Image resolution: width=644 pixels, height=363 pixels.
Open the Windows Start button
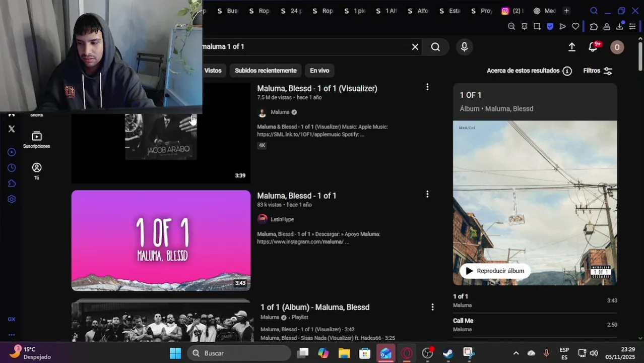pyautogui.click(x=175, y=353)
